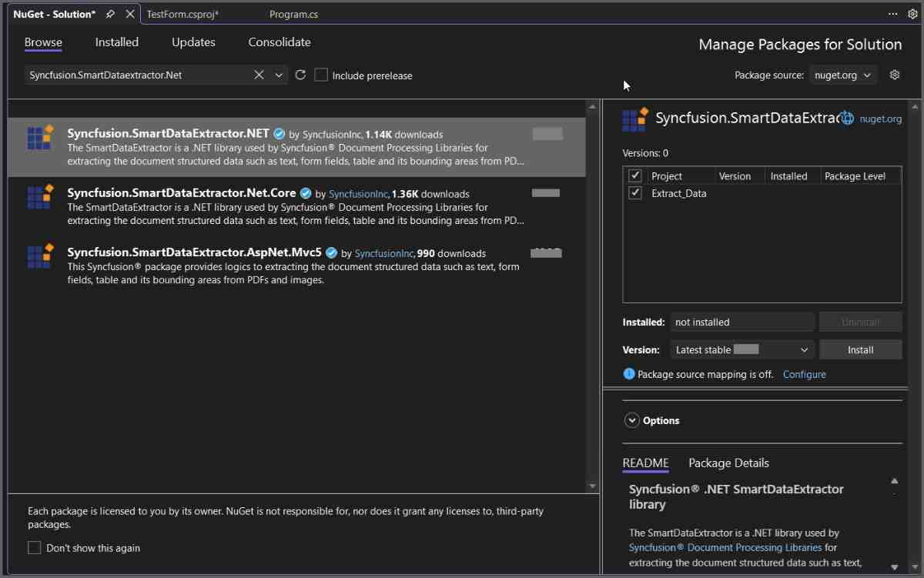Click the Uninstall button
This screenshot has height=578, width=924.
(860, 322)
